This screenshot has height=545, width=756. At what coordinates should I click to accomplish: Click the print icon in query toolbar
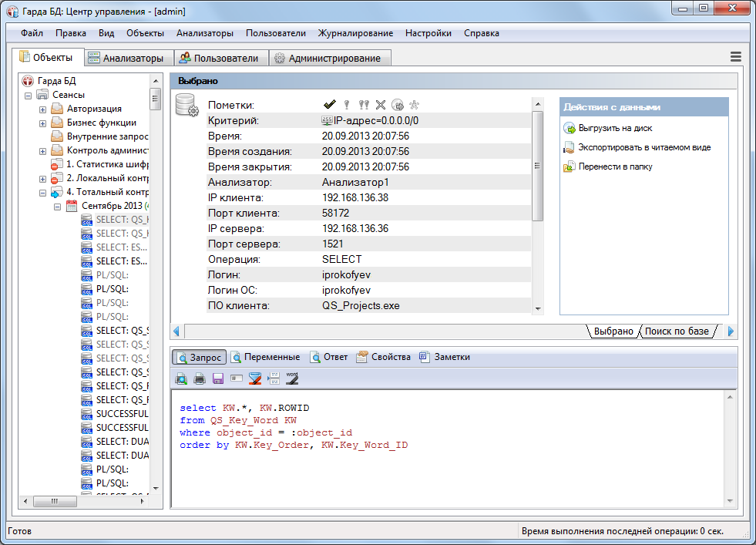pyautogui.click(x=200, y=378)
